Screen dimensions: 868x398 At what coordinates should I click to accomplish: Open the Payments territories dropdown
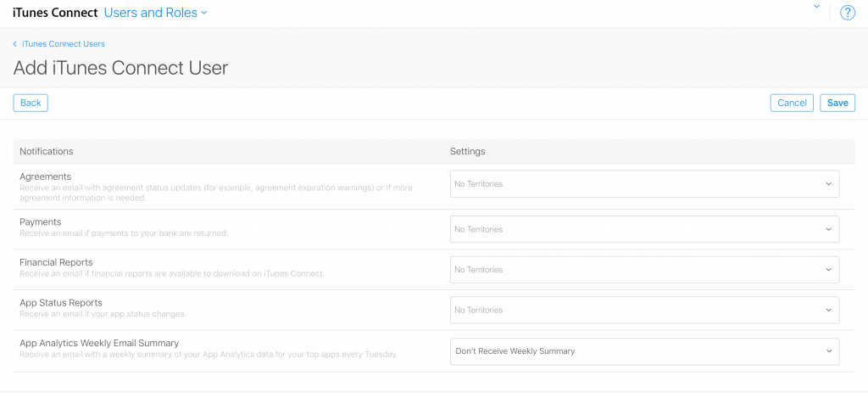point(644,229)
